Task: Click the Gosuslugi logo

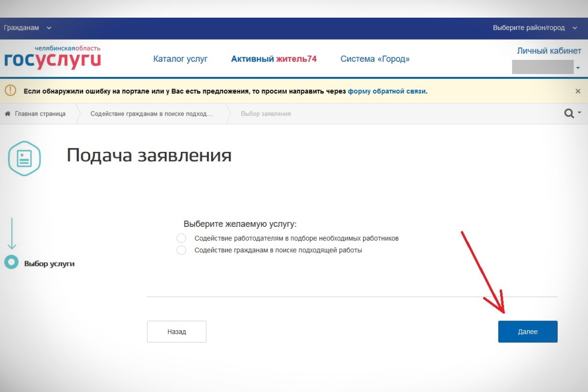Action: pyautogui.click(x=52, y=58)
